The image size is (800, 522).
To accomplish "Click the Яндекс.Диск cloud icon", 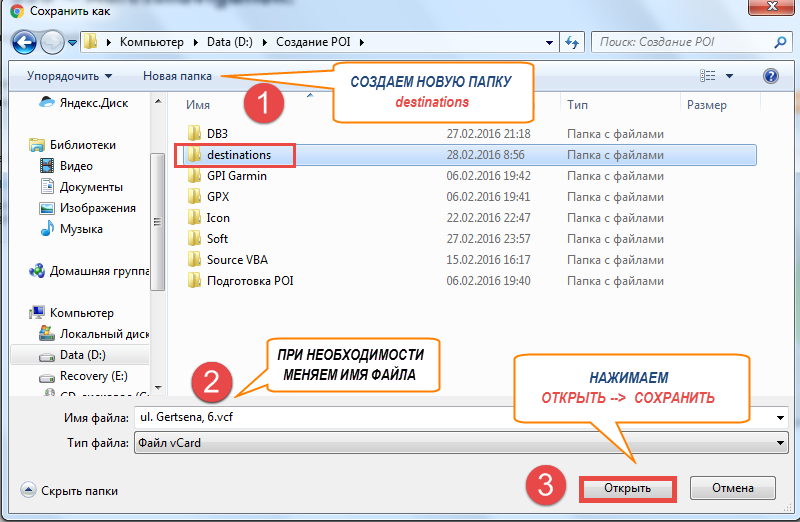I will point(47,101).
